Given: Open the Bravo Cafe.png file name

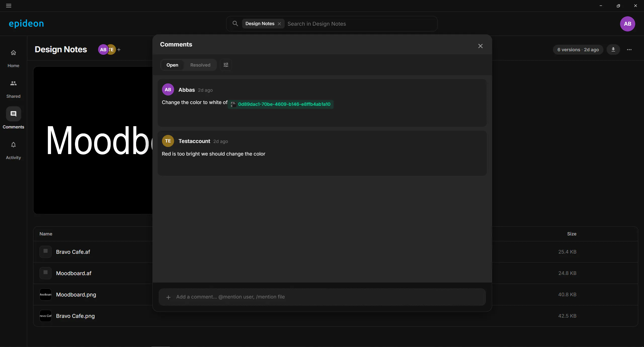Looking at the screenshot, I should click(x=75, y=316).
